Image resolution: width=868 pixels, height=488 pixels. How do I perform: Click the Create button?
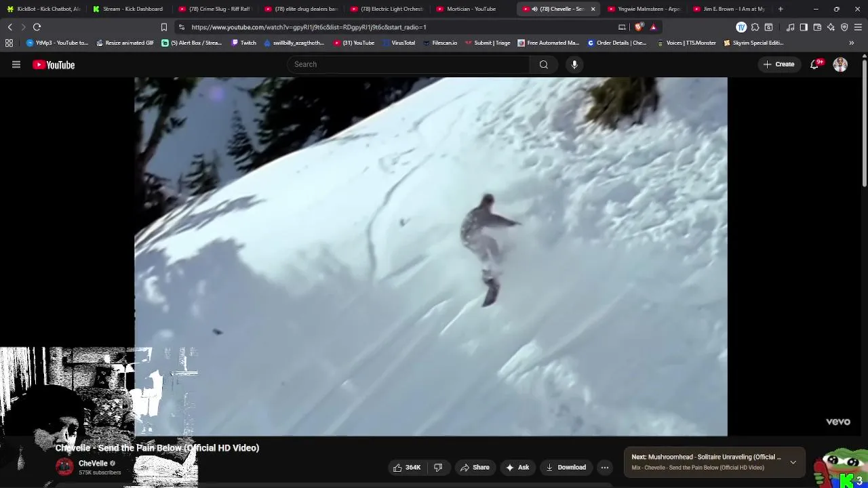[x=778, y=64]
